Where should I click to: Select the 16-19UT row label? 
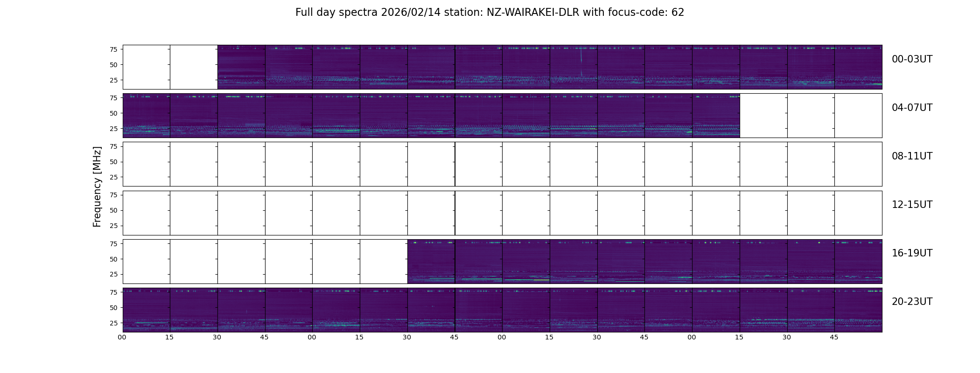coord(912,253)
